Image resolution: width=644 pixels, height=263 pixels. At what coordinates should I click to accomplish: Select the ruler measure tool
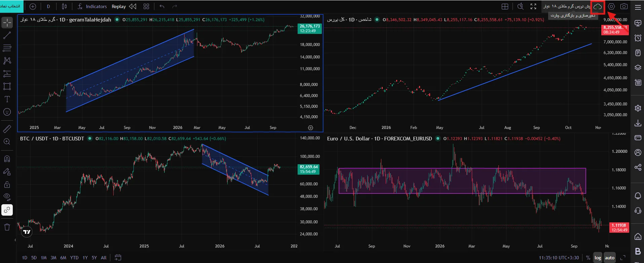[x=7, y=129]
